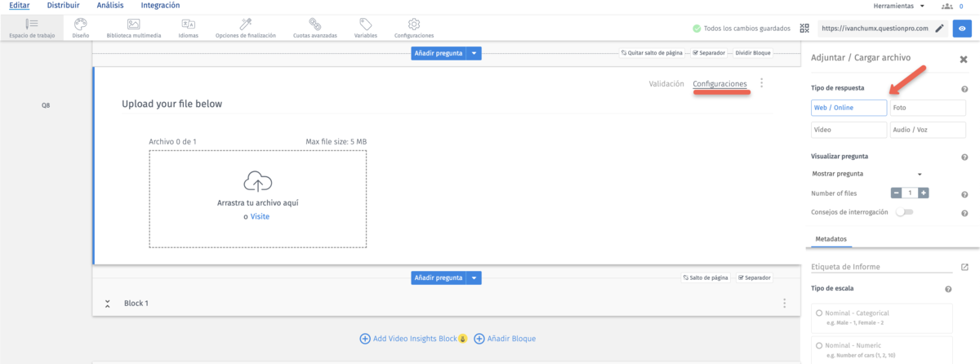Open dropdown arrow beside upper Añadir pregunta
980x364 pixels.
tap(474, 53)
